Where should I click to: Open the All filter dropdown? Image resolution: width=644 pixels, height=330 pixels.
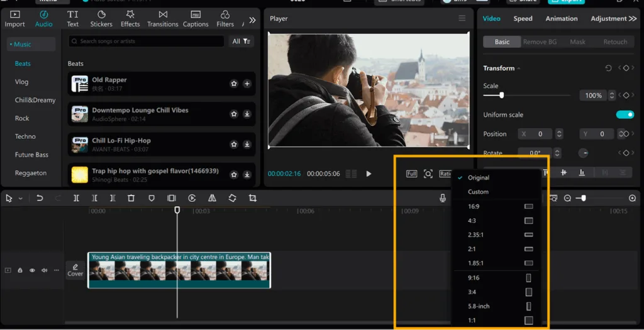click(x=241, y=41)
